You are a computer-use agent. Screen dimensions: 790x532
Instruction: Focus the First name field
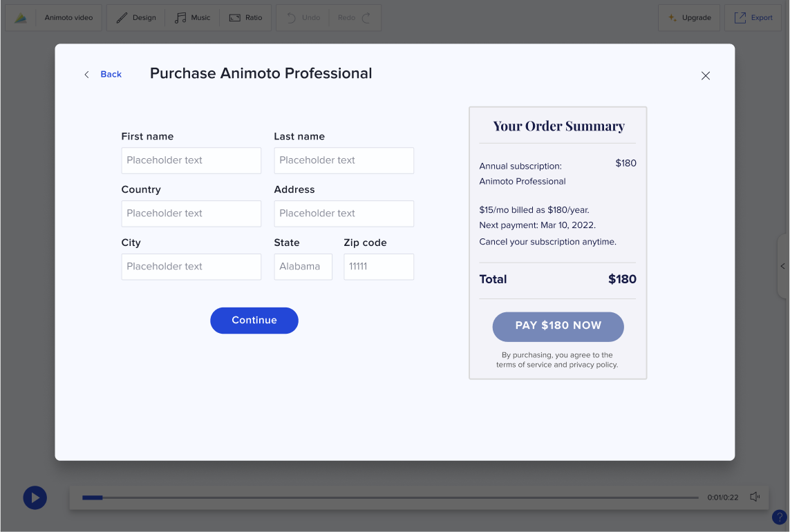tap(191, 161)
